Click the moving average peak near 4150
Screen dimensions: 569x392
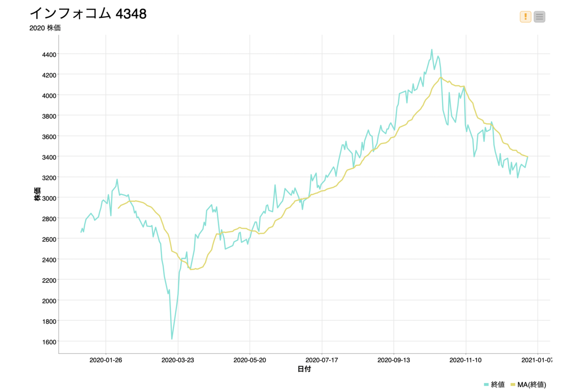coord(441,77)
